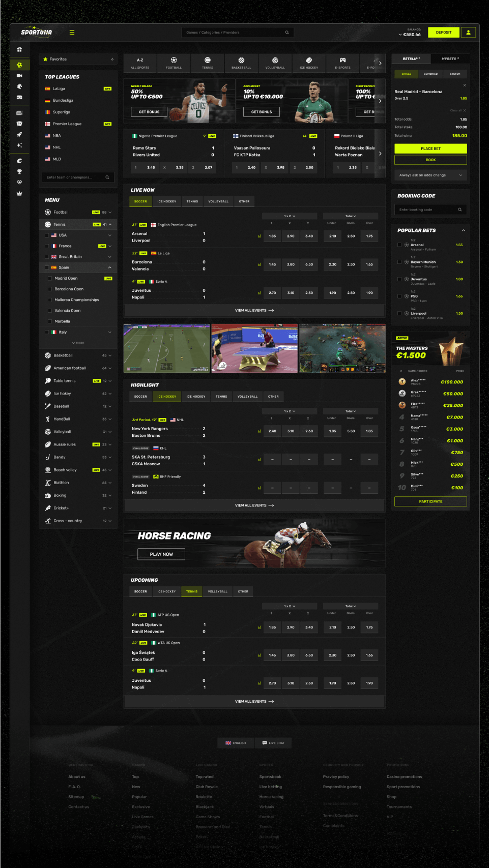This screenshot has width=489, height=868.
Task: Open the gift promotions sidebar icon
Action: pos(19,49)
